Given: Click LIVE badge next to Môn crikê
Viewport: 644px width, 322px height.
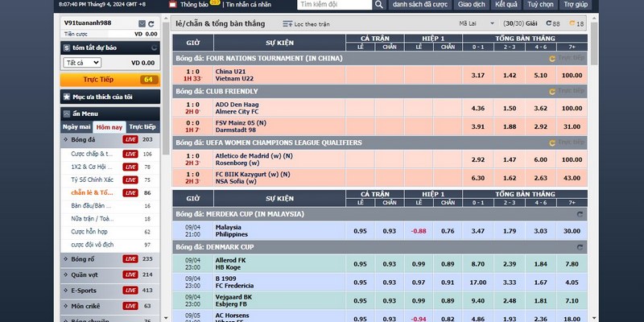Looking at the screenshot, I should pos(130,306).
